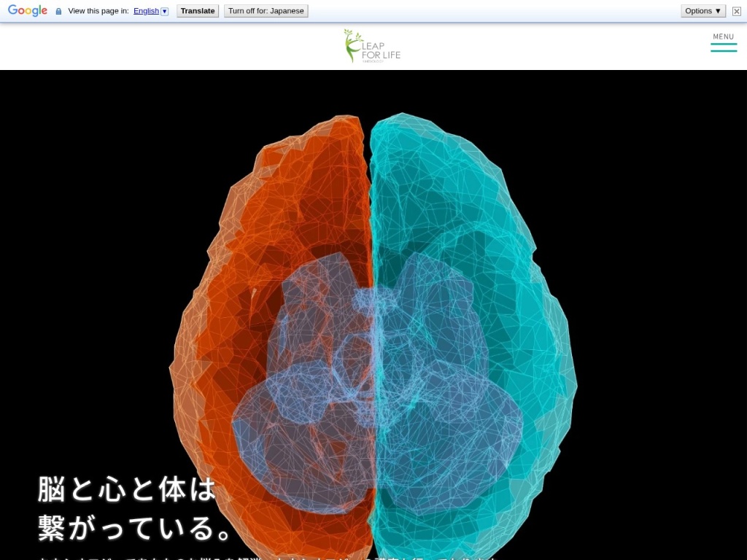Click Turn off for: Japanese button
The width and height of the screenshot is (747, 560).
[266, 11]
